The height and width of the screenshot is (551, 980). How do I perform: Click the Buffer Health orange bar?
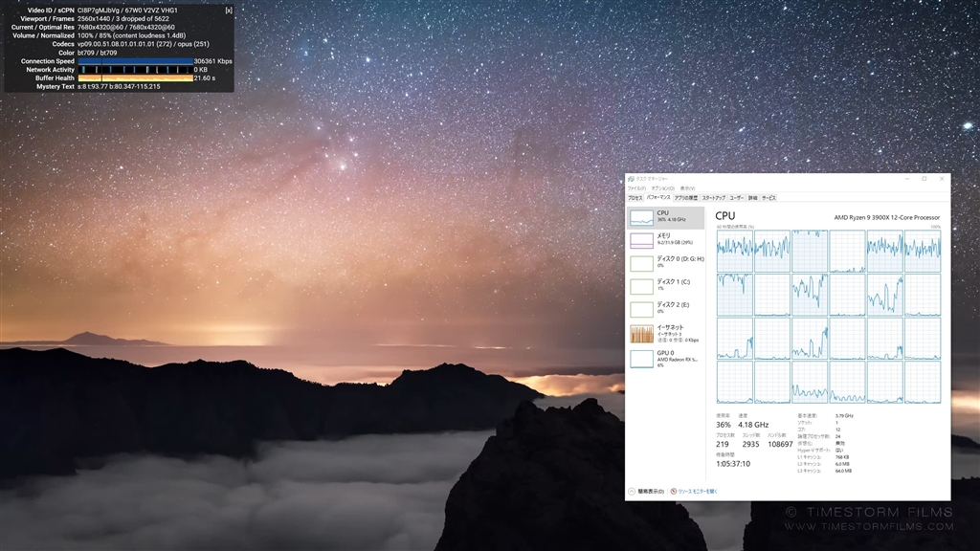pyautogui.click(x=135, y=78)
